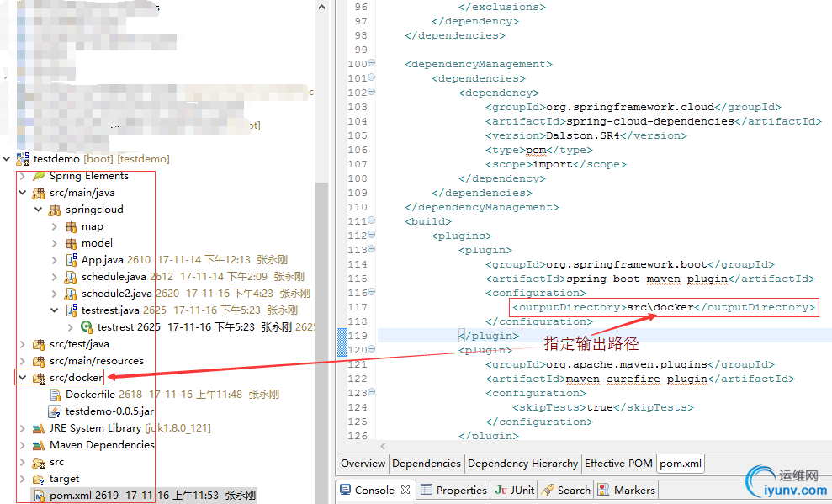
Task: Fold the plugins element at line 112
Action: click(x=372, y=235)
